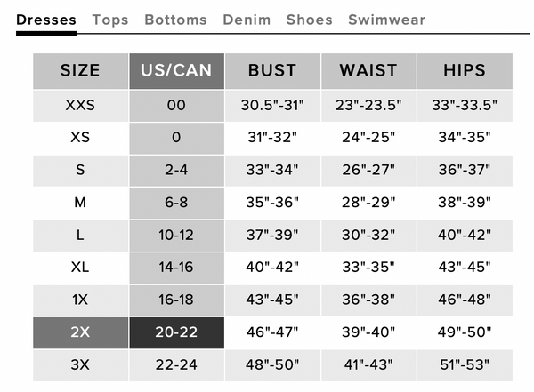Click the BUST column header
This screenshot has width=534, height=392.
[x=272, y=71]
